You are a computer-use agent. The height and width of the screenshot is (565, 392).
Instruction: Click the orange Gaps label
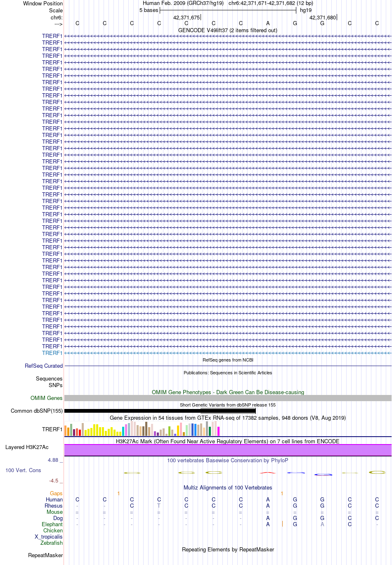pos(56,493)
